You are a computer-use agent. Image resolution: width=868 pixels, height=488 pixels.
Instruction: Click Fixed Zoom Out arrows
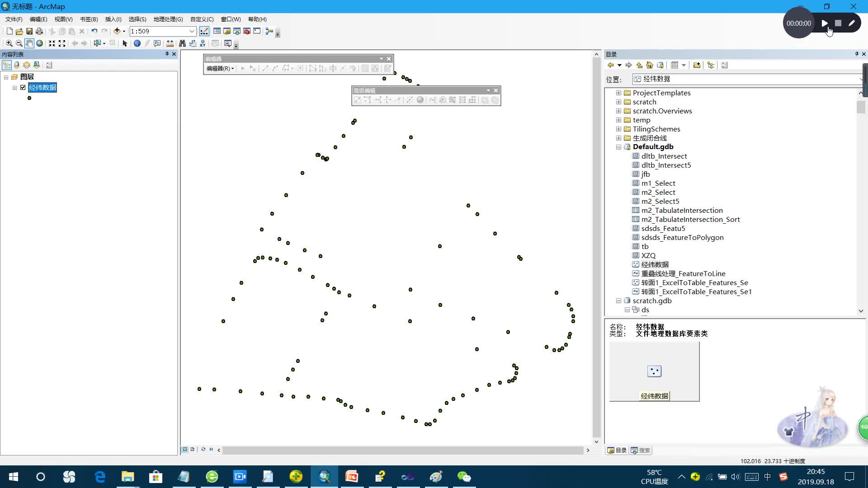click(x=62, y=43)
